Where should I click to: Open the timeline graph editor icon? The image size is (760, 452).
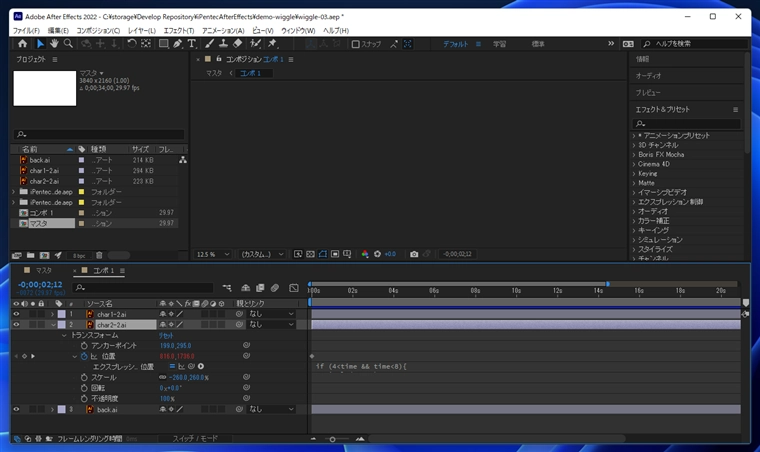[x=294, y=288]
